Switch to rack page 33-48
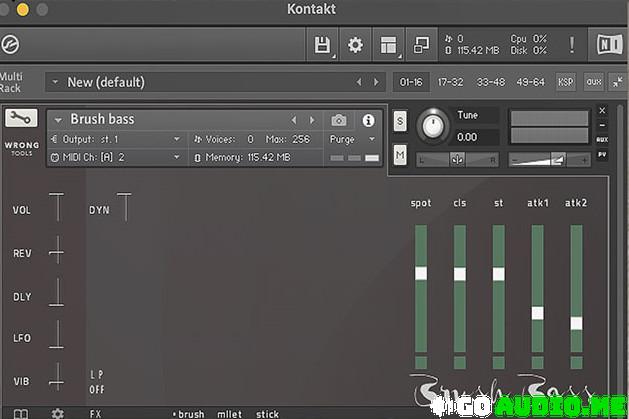The height and width of the screenshot is (419, 629). coord(491,82)
